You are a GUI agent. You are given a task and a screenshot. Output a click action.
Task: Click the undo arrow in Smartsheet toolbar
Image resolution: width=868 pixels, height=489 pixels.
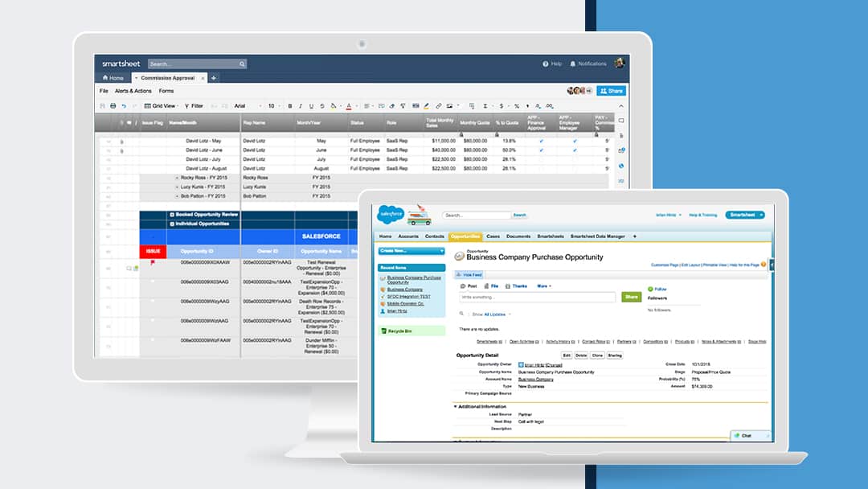[x=124, y=106]
